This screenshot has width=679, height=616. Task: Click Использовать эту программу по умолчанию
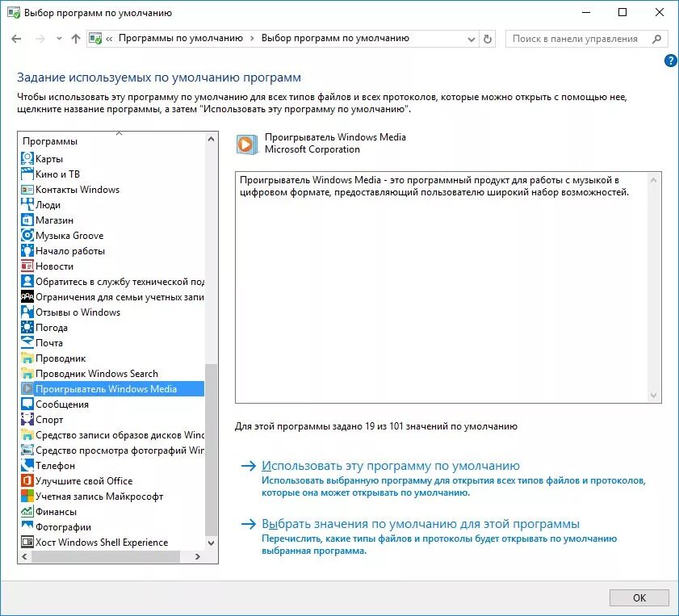pos(390,466)
